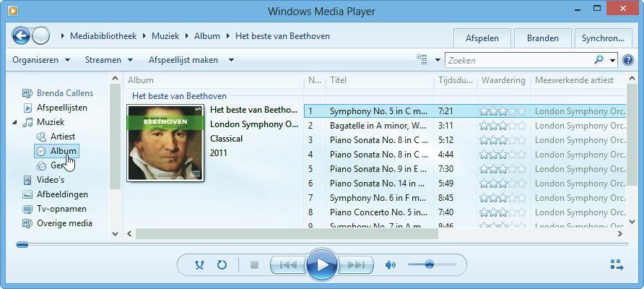Sort by the Tijdsduur column header

point(456,80)
